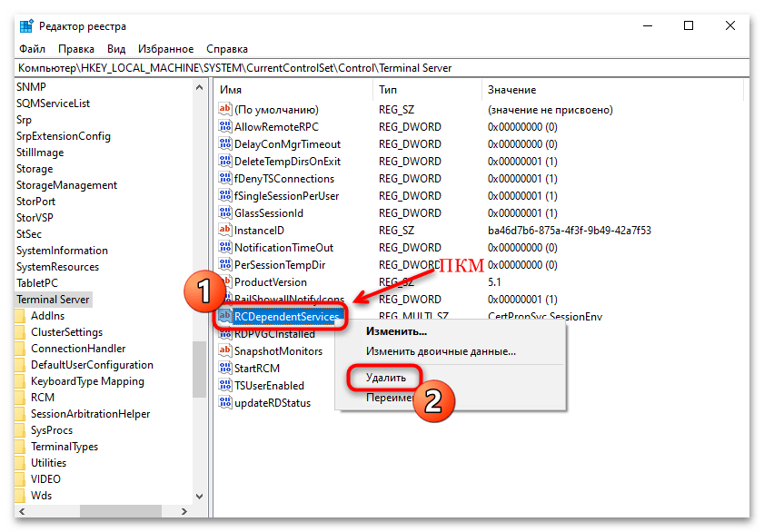Screen dimensions: 764x532
Task: Select the updateRDStatus value name
Action: 273,403
